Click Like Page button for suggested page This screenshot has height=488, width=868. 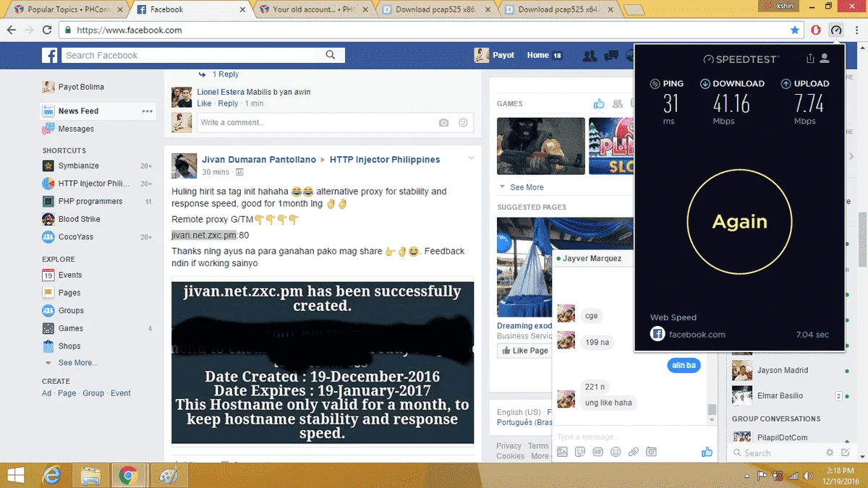[x=524, y=351]
